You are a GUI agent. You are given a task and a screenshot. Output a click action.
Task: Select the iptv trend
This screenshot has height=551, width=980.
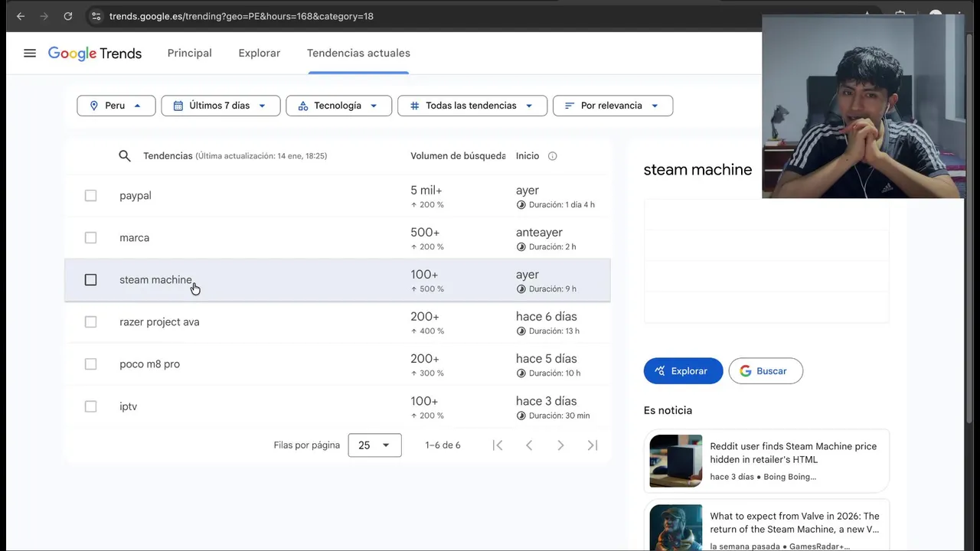128,406
